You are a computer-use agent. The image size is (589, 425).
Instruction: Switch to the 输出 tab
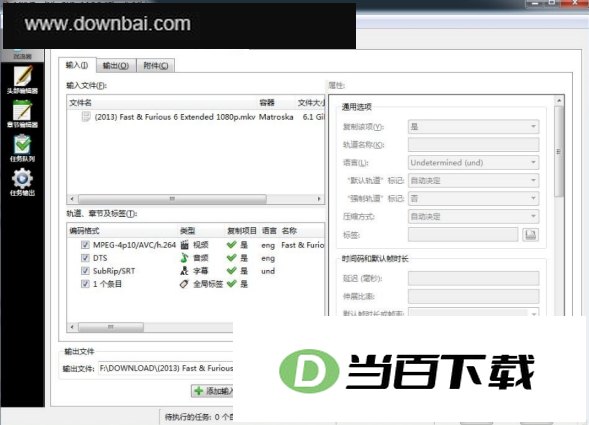[116, 66]
